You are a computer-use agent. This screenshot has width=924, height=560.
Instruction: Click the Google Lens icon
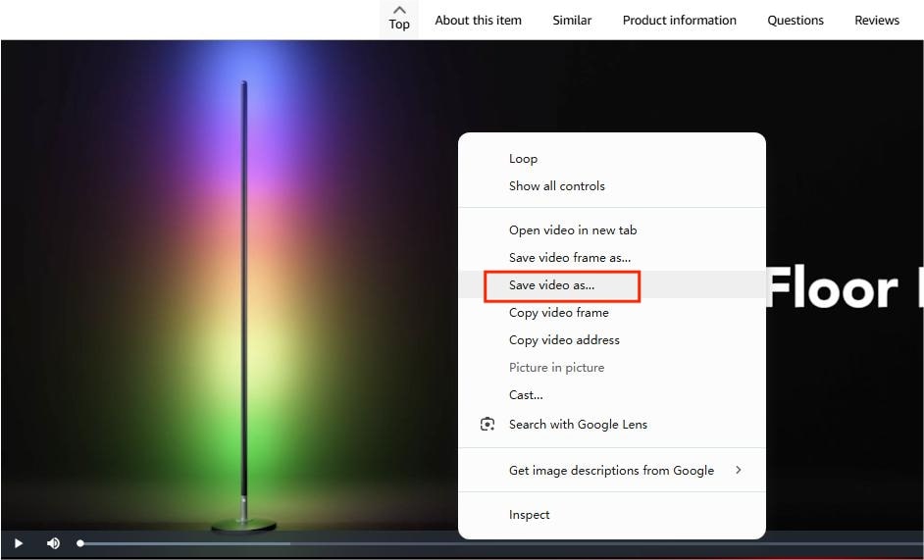point(488,424)
